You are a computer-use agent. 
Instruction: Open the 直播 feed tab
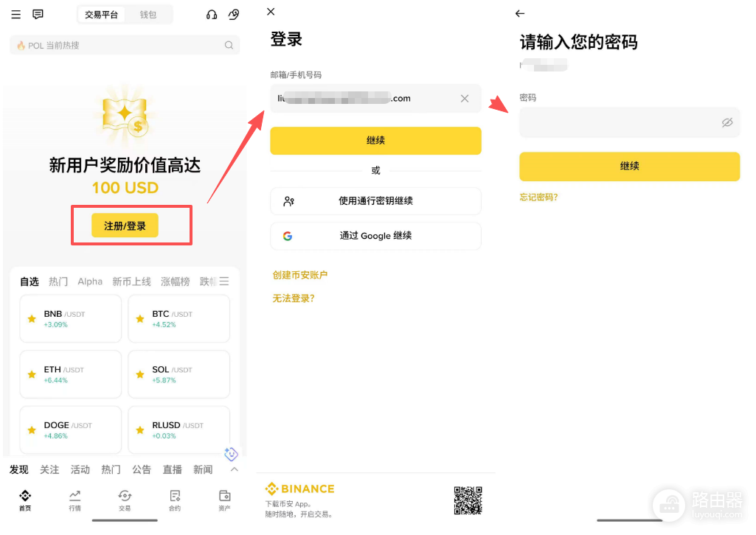172,469
